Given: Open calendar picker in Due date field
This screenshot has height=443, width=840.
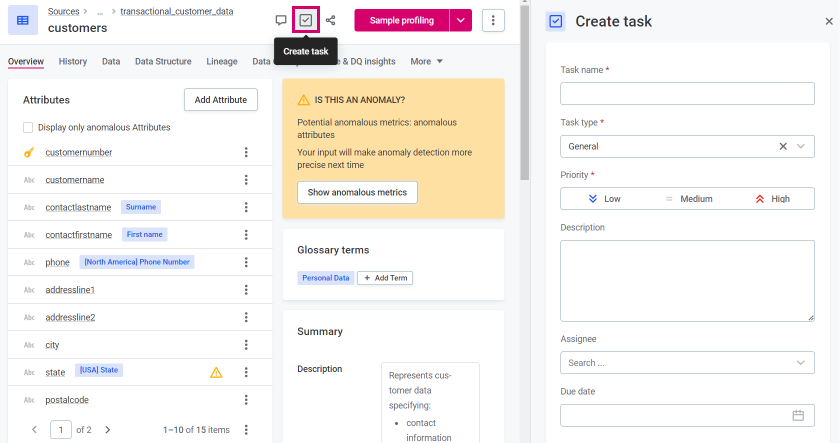Looking at the screenshot, I should pos(798,415).
